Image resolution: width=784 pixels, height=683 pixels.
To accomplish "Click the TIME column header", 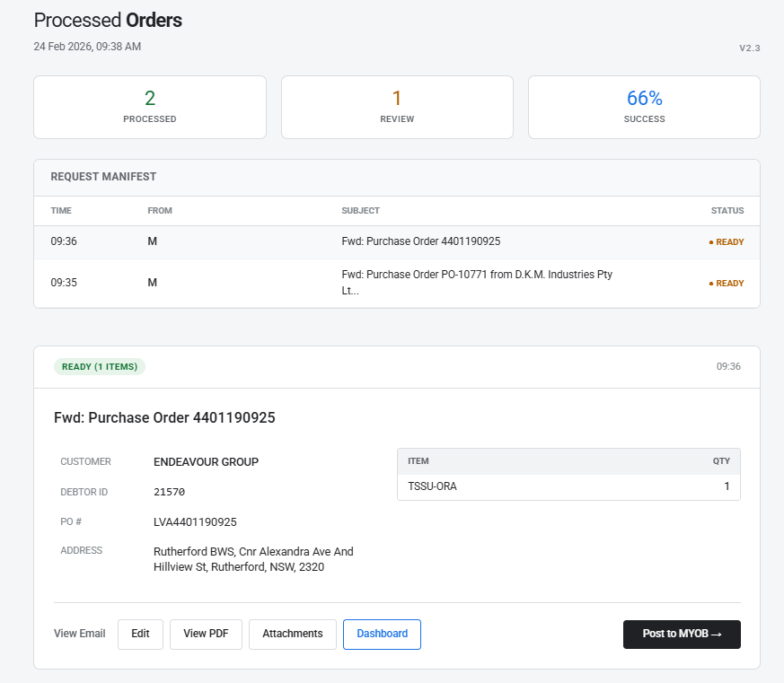I will [x=61, y=211].
